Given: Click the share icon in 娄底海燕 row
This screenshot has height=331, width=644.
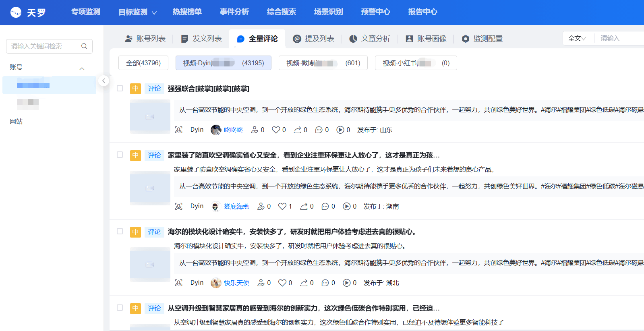Looking at the screenshot, I should point(304,206).
